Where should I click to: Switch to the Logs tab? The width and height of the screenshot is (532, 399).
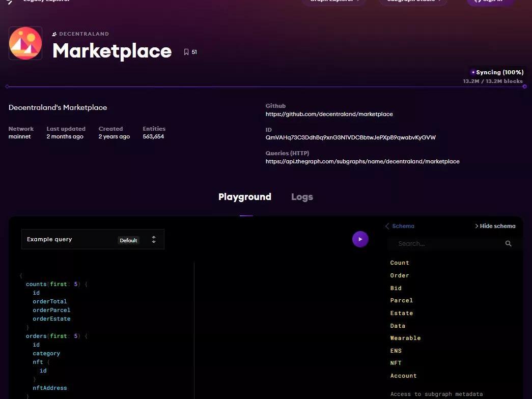(302, 197)
